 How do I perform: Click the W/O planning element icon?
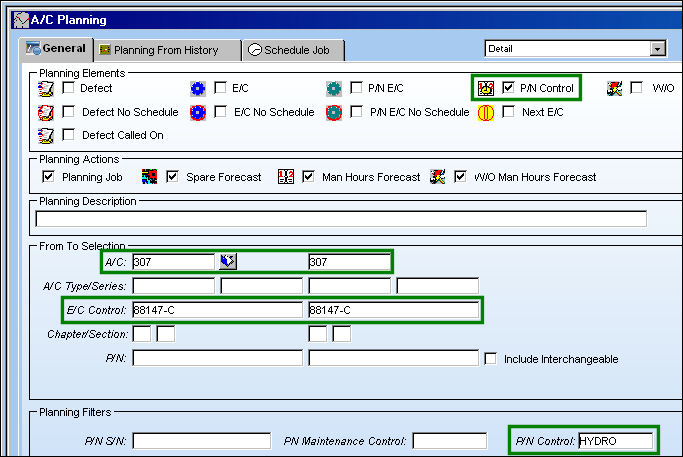pyautogui.click(x=614, y=88)
